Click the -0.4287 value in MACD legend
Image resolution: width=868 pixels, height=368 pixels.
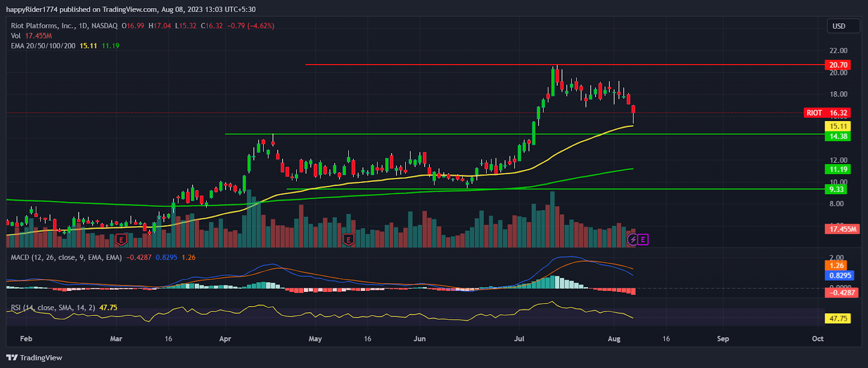(139, 257)
